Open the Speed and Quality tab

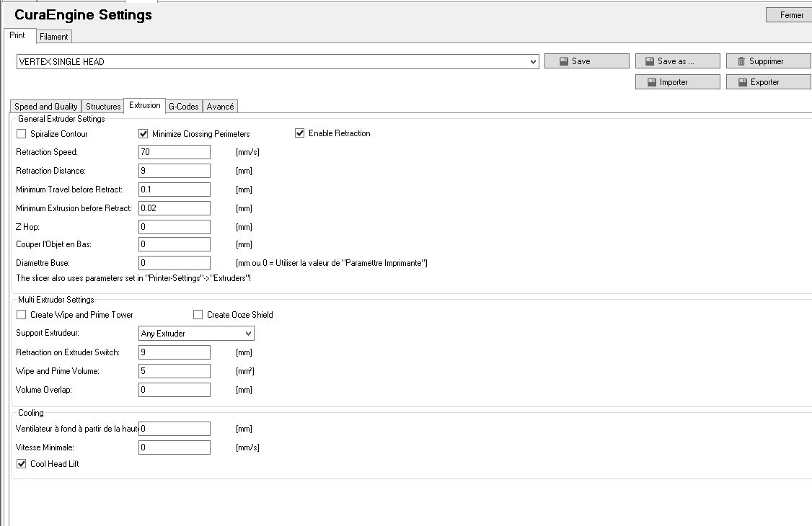pyautogui.click(x=46, y=107)
